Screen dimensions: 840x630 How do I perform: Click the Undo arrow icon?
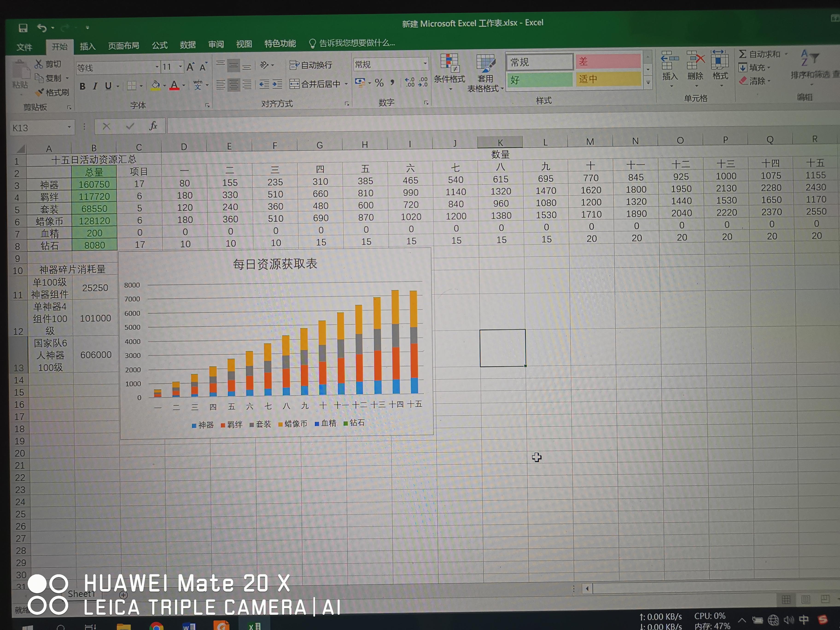point(42,28)
